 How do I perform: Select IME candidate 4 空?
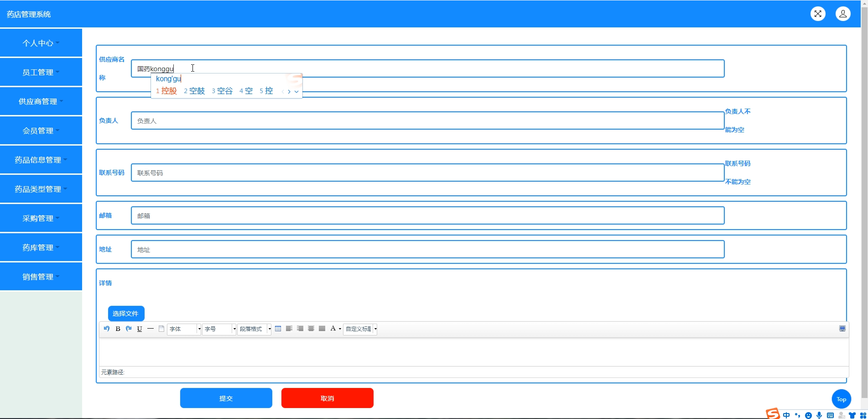click(x=246, y=91)
